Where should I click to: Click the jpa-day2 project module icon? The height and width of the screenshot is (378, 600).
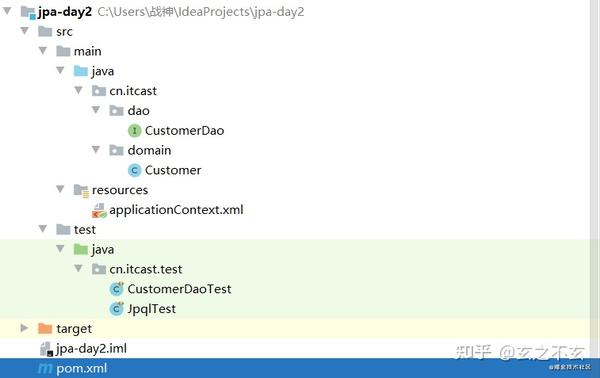pos(28,12)
